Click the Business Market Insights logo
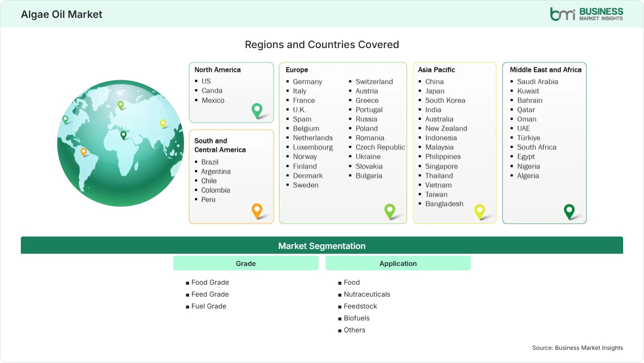644x363 pixels. click(x=586, y=14)
